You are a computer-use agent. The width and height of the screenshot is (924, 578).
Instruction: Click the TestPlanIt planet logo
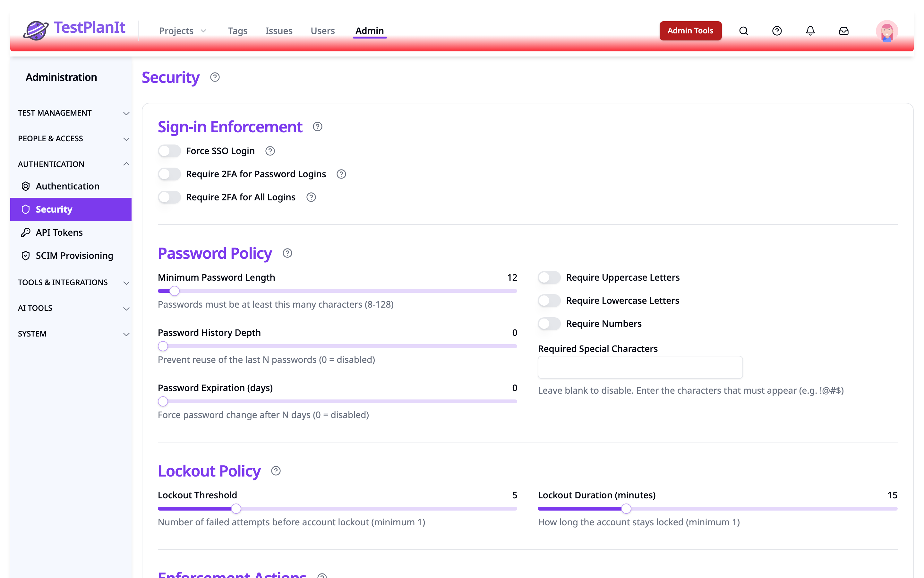36,30
